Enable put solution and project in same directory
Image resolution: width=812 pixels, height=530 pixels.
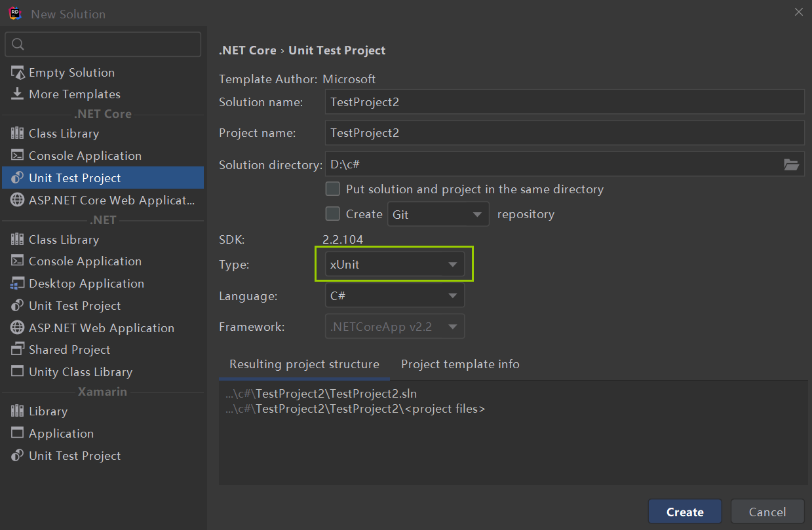(x=333, y=189)
